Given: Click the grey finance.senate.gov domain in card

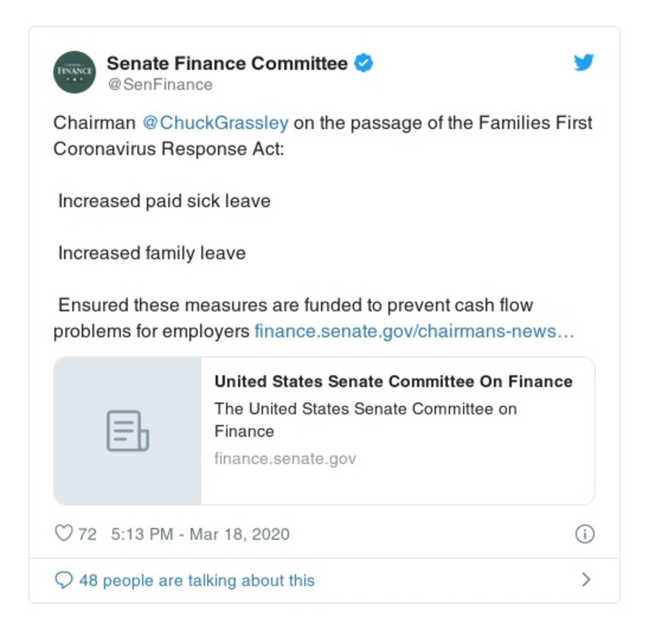Looking at the screenshot, I should coord(285,459).
